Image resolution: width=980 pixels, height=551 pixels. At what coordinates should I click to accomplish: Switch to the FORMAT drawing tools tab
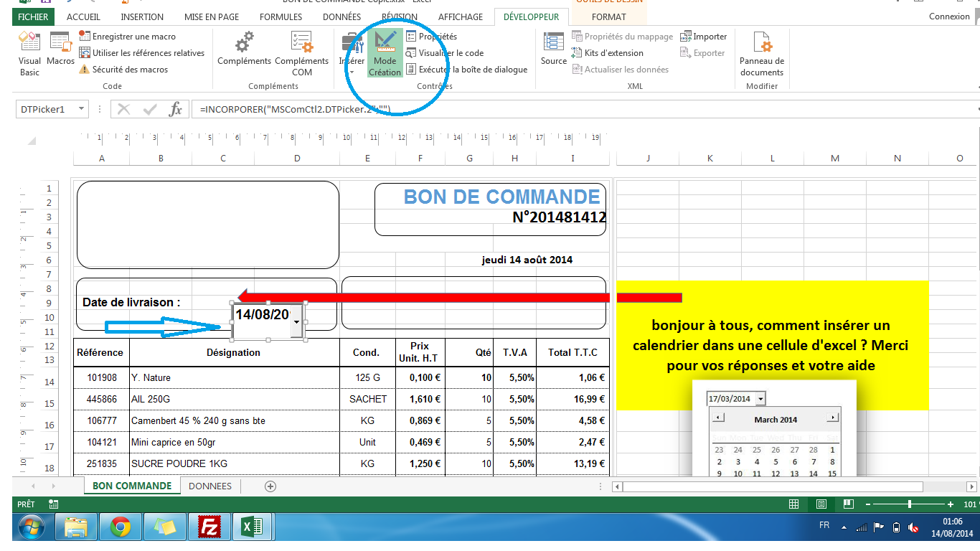coord(609,17)
